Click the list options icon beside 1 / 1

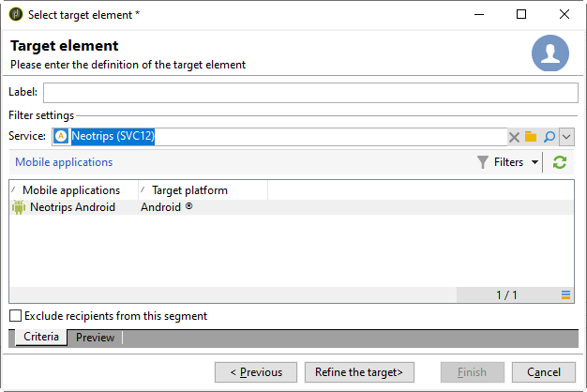(566, 295)
